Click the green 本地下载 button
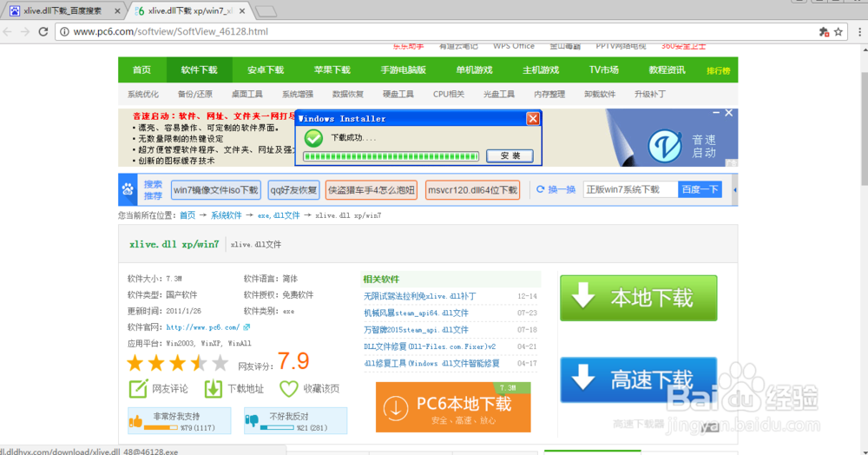Image resolution: width=868 pixels, height=455 pixels. tap(638, 298)
